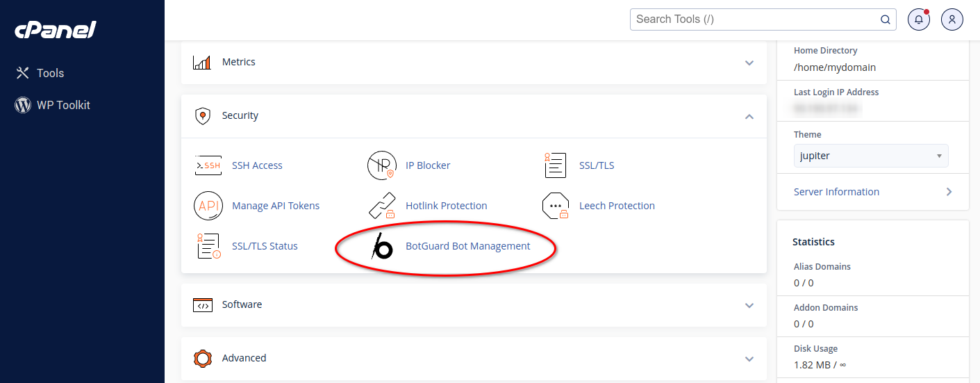Click the cPanel logo

pos(56,30)
